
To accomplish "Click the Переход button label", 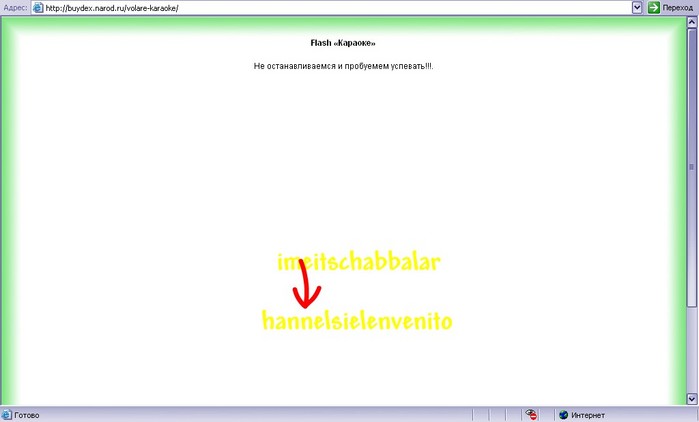I will tap(678, 8).
